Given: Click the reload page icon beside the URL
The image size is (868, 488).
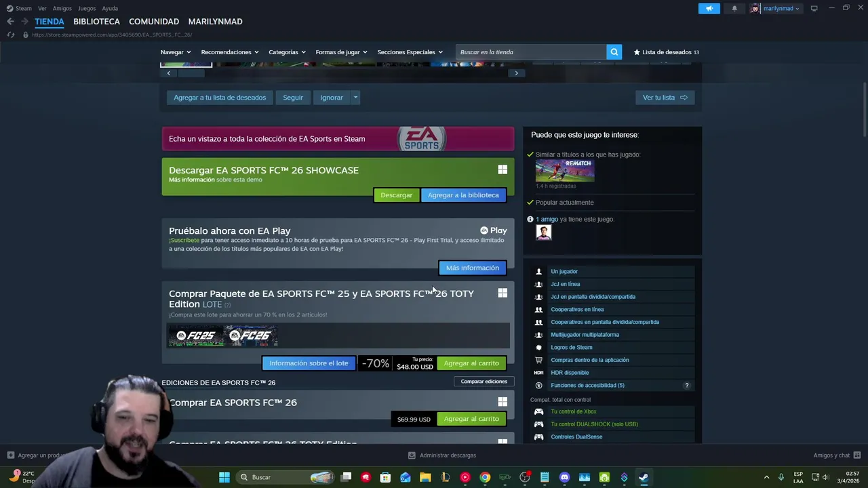Looking at the screenshot, I should point(11,35).
